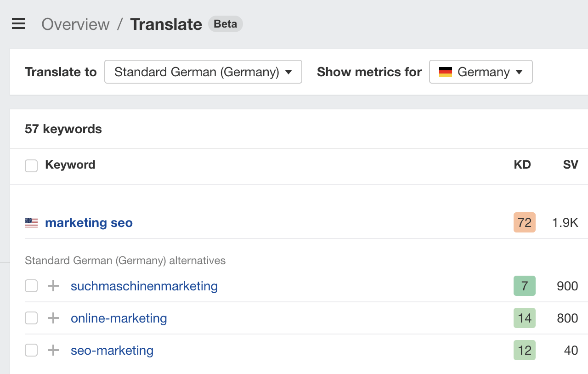The height and width of the screenshot is (374, 588).
Task: Add seo-marketing using the plus icon
Action: 53,350
